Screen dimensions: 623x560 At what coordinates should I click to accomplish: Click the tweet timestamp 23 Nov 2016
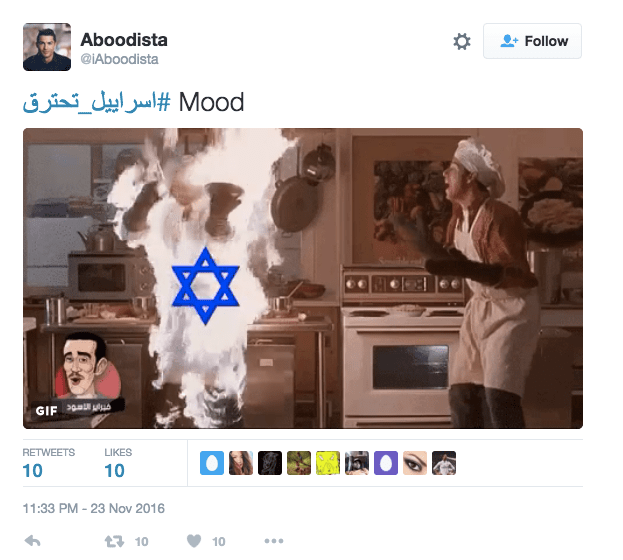[x=93, y=508]
